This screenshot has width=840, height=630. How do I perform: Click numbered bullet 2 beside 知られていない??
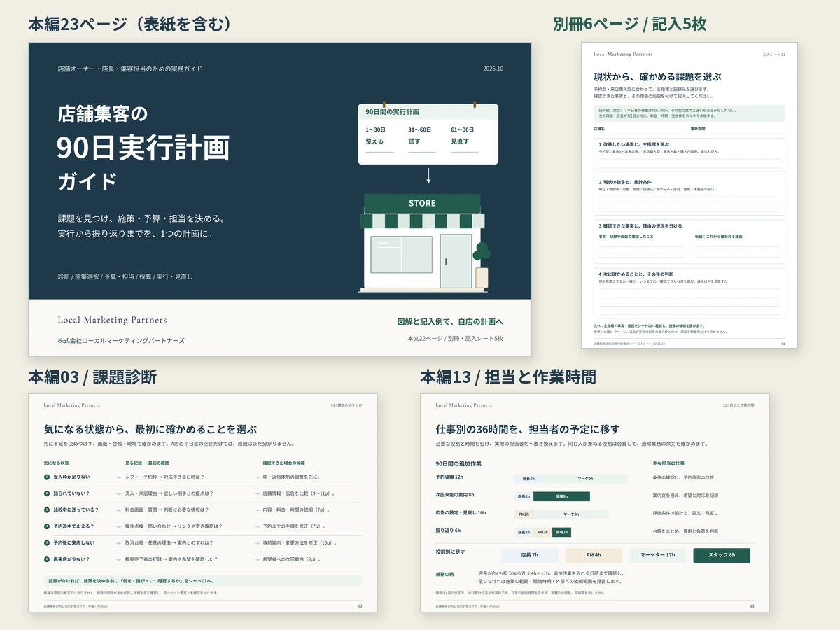[47, 493]
